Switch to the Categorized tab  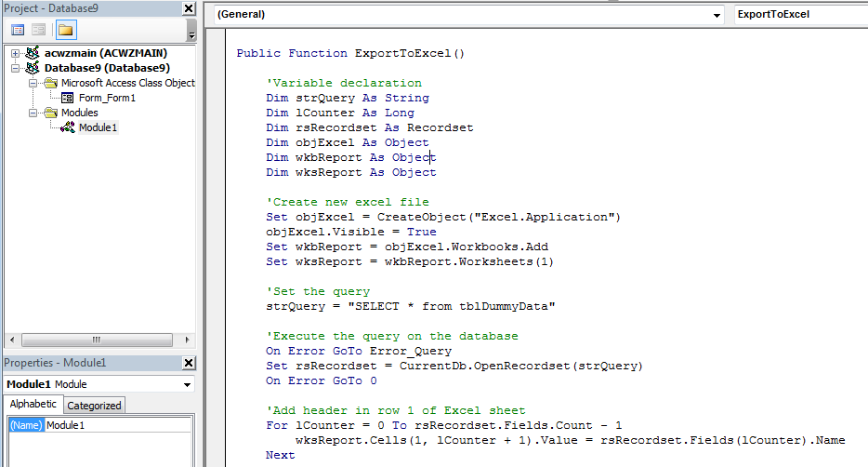point(94,406)
